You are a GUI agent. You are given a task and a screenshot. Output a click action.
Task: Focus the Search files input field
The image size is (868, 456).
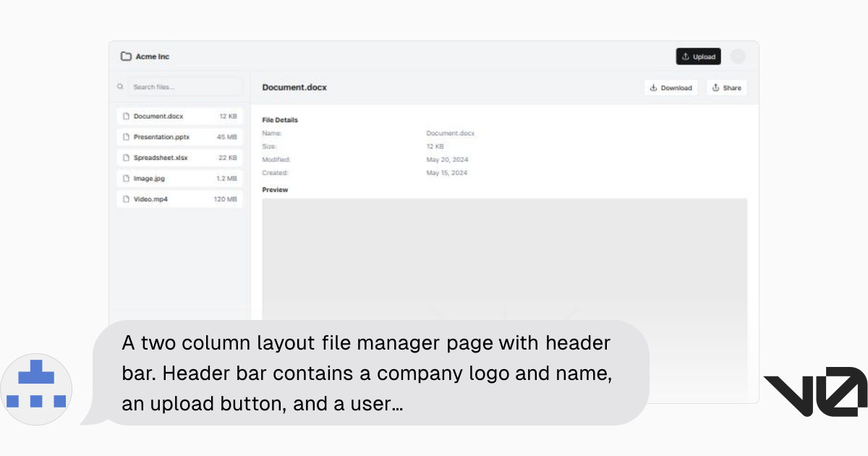click(x=185, y=87)
